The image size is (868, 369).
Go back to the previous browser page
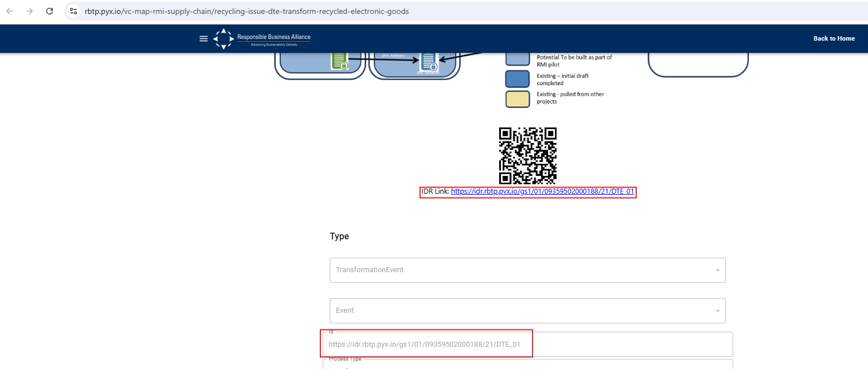9,11
